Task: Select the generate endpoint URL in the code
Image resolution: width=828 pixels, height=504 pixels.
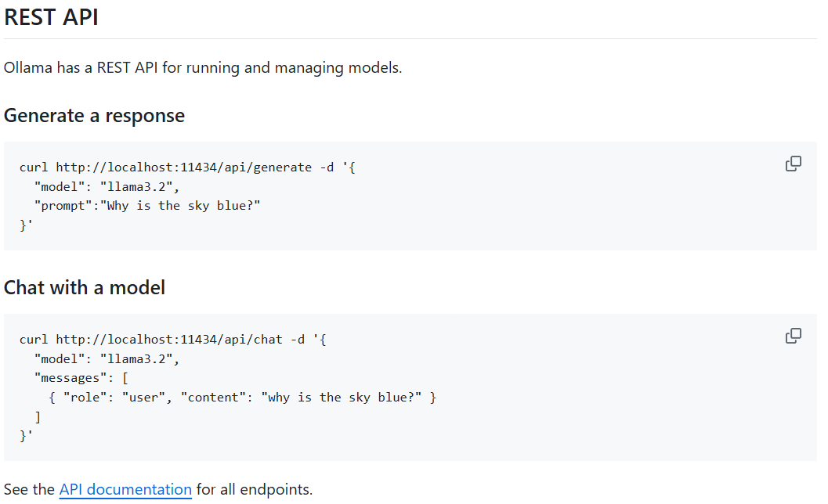Action: [182, 167]
